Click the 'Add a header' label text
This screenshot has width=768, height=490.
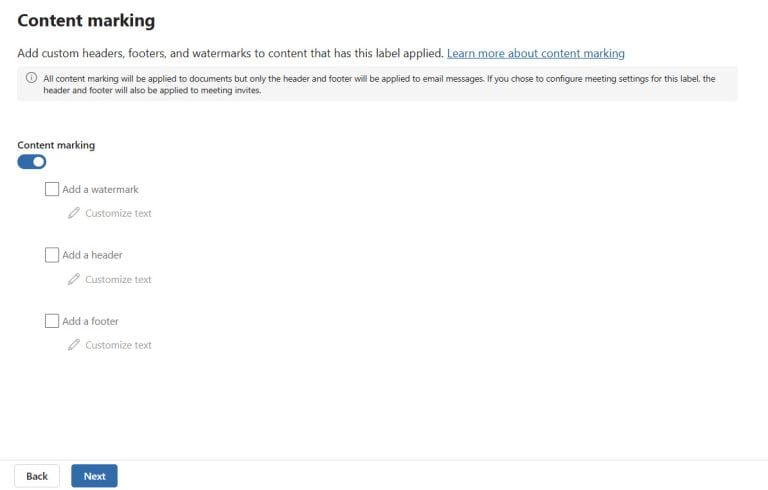[x=92, y=255]
